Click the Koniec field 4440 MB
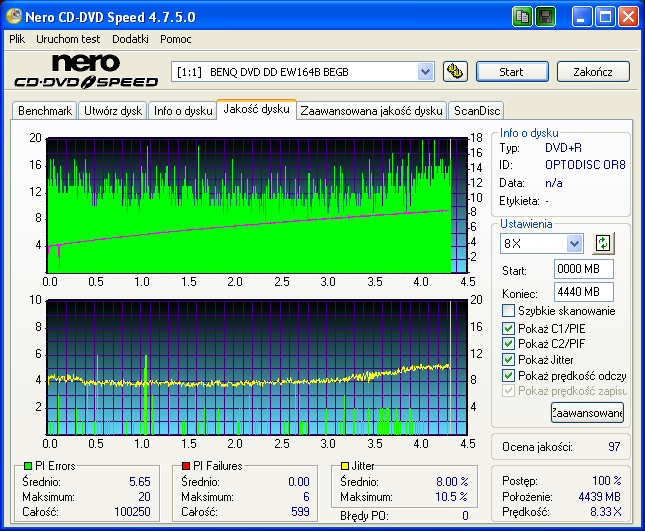The height and width of the screenshot is (531, 645). [x=584, y=292]
